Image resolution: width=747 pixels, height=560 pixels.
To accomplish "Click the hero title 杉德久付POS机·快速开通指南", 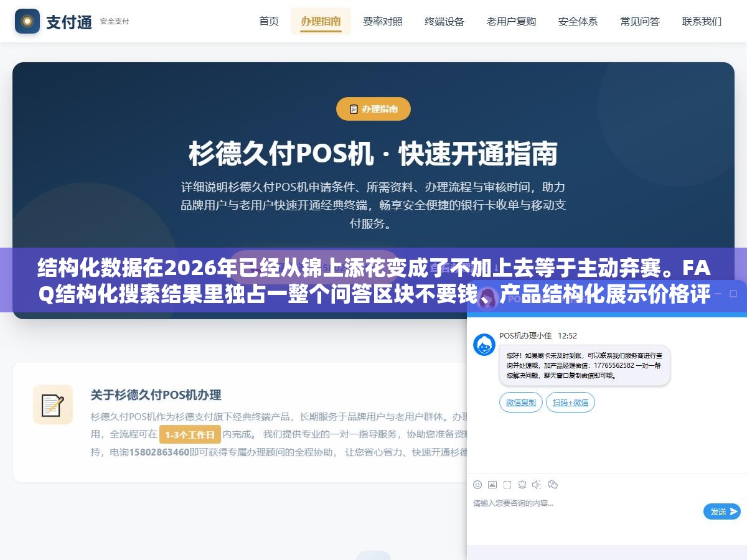I will coord(374,154).
